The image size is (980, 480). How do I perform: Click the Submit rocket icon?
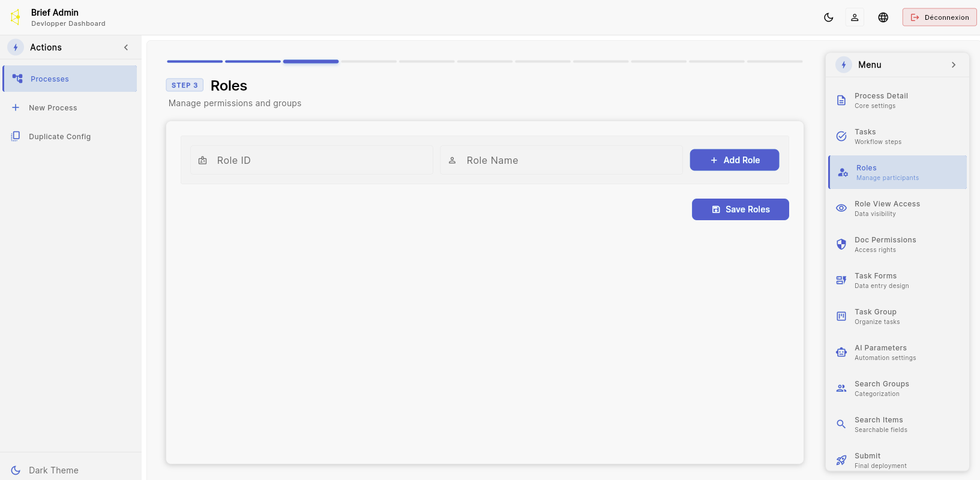point(841,460)
